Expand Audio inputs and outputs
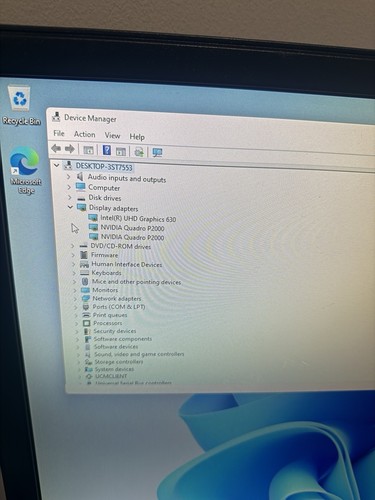Screen dimensions: 375x500 tap(69, 176)
